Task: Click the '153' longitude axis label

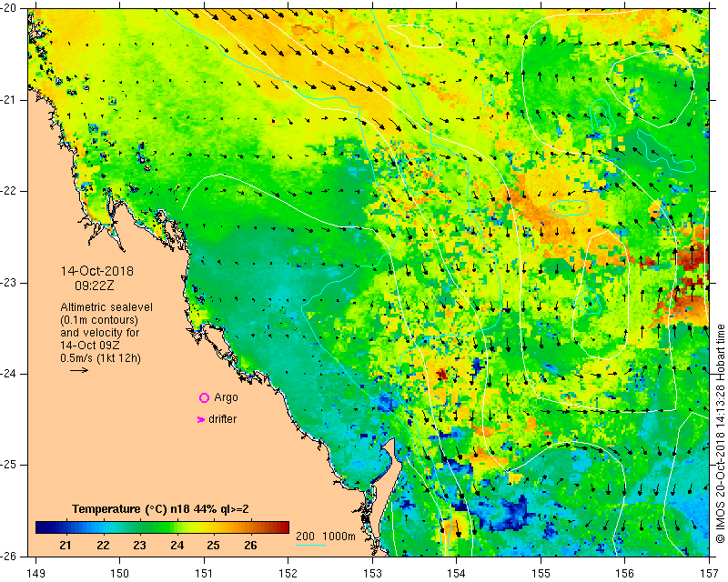Action: click(372, 574)
